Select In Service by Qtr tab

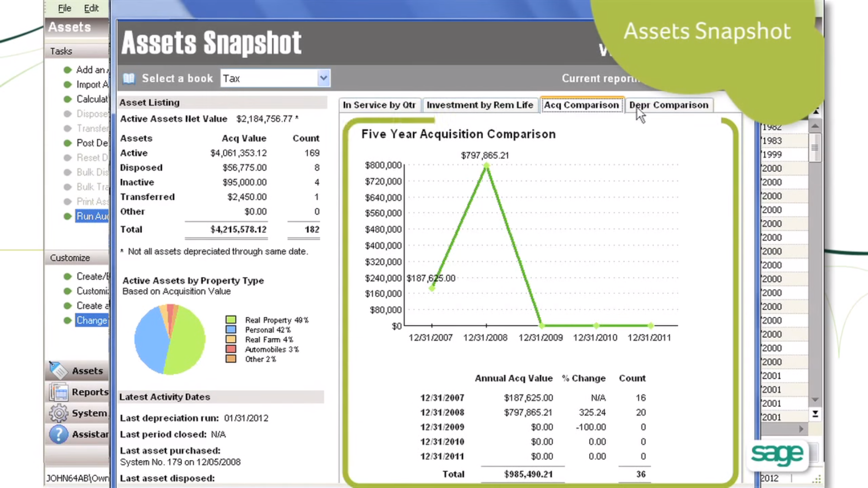[x=379, y=105]
